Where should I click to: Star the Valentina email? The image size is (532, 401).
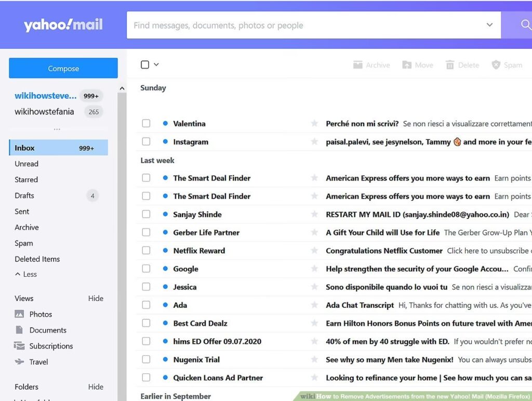pyautogui.click(x=314, y=124)
